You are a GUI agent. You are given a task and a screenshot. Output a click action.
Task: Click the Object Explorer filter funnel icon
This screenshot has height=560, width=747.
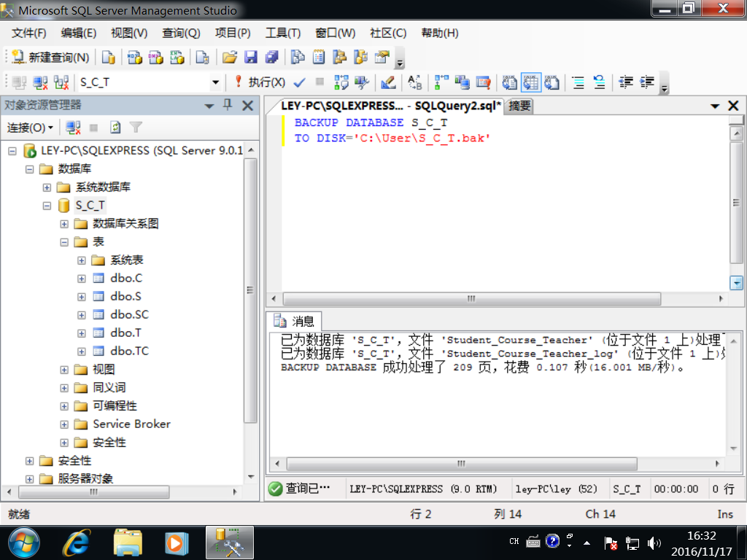point(136,127)
